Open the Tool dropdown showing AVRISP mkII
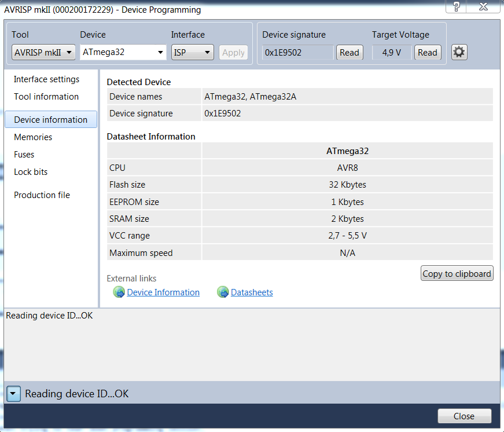The width and height of the screenshot is (504, 432). click(x=44, y=52)
